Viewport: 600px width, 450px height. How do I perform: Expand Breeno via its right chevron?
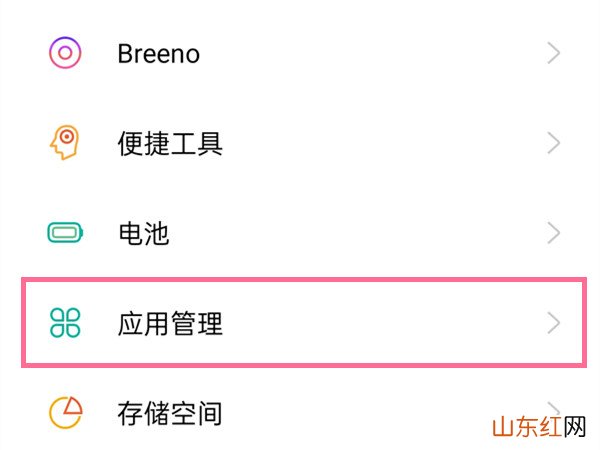coord(554,53)
